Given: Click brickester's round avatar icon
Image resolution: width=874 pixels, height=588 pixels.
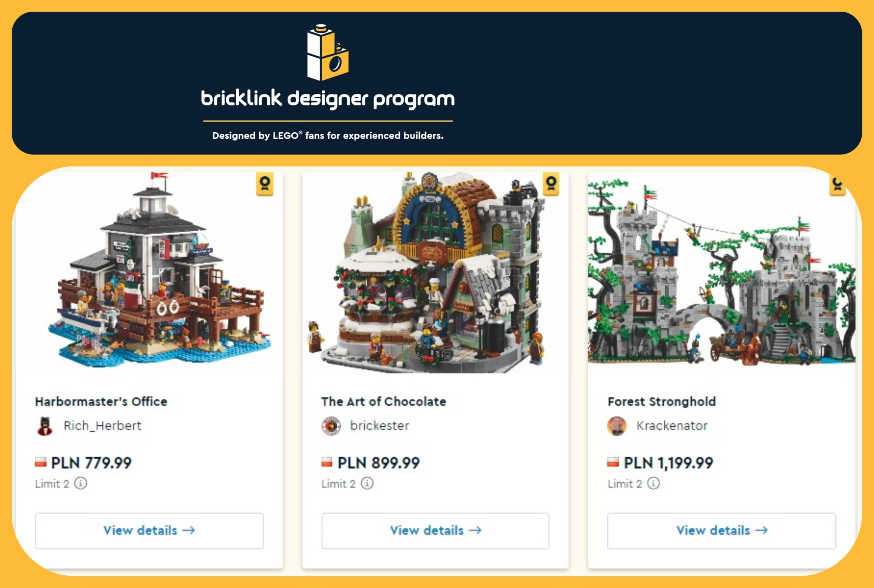Looking at the screenshot, I should tap(331, 426).
